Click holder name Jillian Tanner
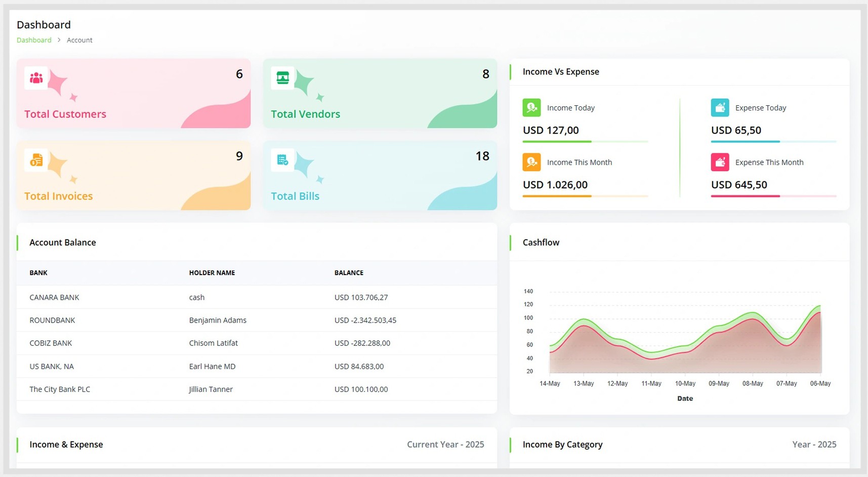Image resolution: width=868 pixels, height=477 pixels. pos(211,389)
